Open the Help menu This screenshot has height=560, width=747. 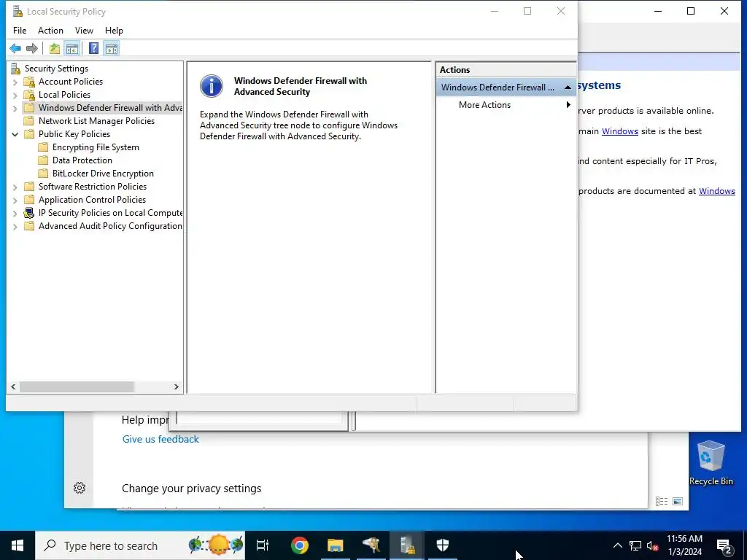(114, 31)
